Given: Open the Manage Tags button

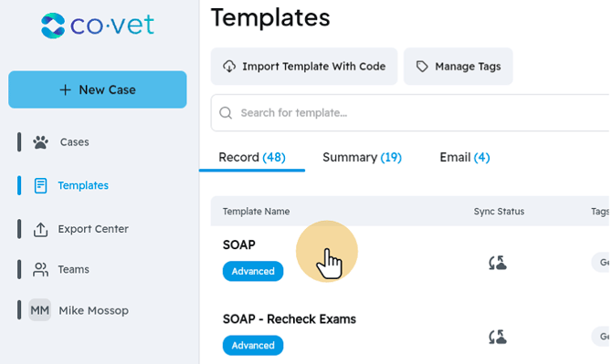Looking at the screenshot, I should coord(459,67).
